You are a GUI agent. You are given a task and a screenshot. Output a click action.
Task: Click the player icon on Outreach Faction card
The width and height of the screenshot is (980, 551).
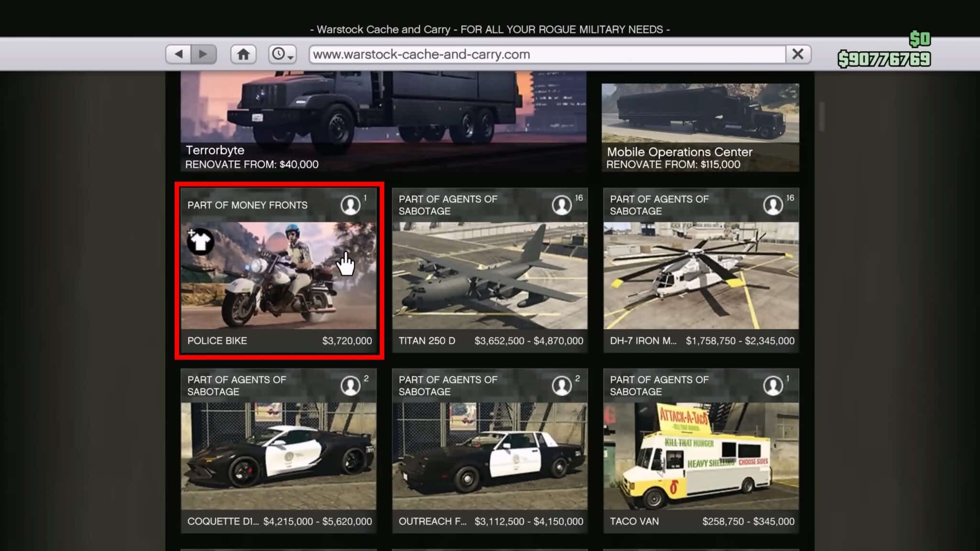[562, 386]
